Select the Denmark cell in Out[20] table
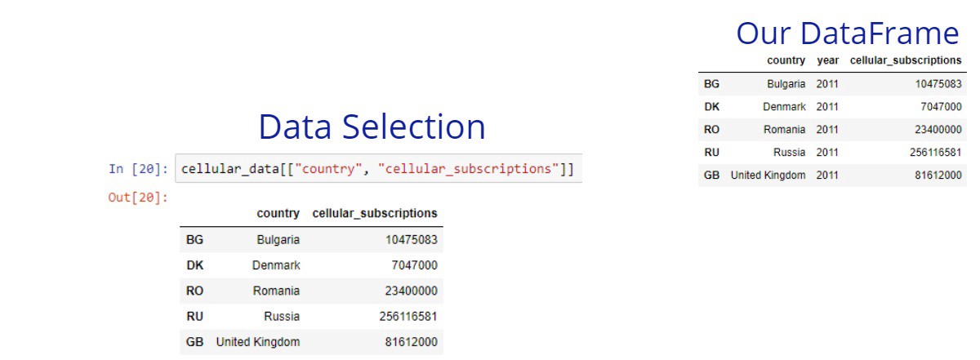 (x=276, y=265)
